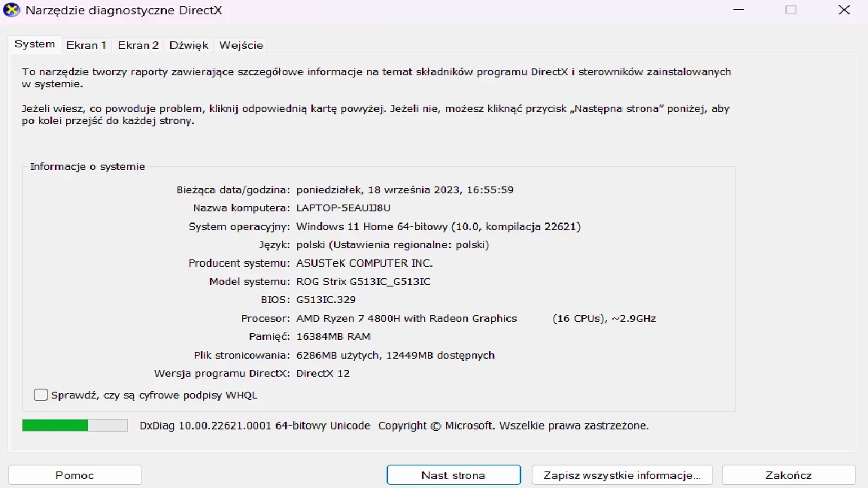Click the Copyright Microsoft notice text
868x488 pixels.
coord(513,426)
